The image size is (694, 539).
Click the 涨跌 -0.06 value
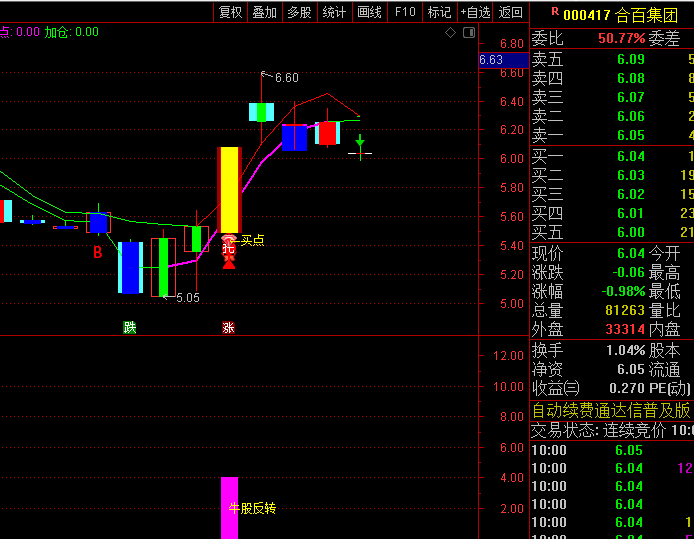[x=628, y=272]
